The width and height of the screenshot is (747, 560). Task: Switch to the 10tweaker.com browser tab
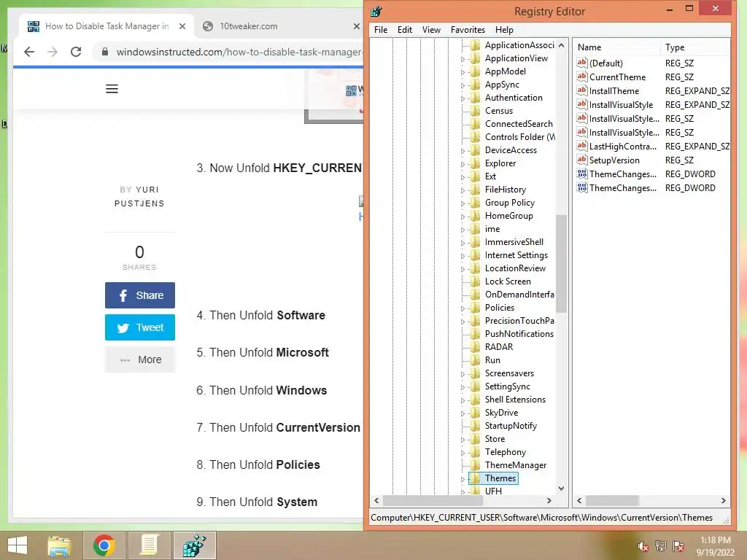pyautogui.click(x=248, y=26)
